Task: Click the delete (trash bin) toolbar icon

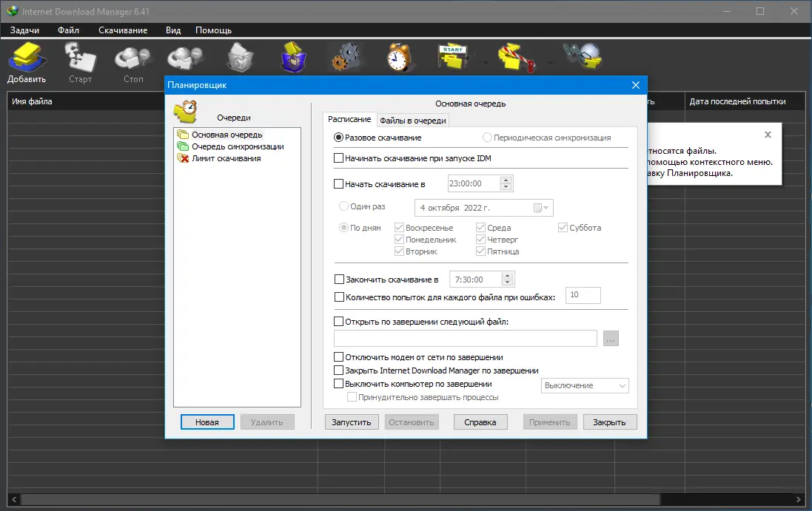Action: [x=241, y=57]
